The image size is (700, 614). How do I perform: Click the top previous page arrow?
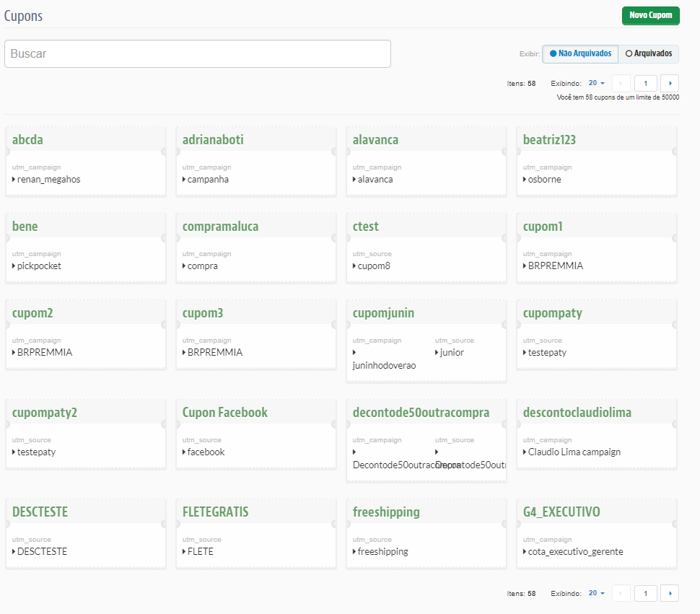(621, 83)
